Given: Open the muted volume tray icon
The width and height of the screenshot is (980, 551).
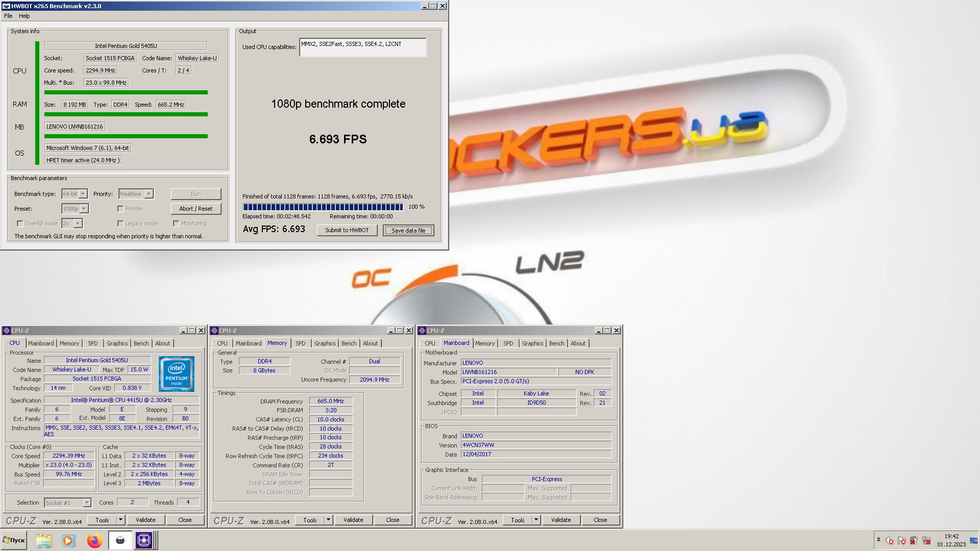Looking at the screenshot, I should tap(889, 541).
